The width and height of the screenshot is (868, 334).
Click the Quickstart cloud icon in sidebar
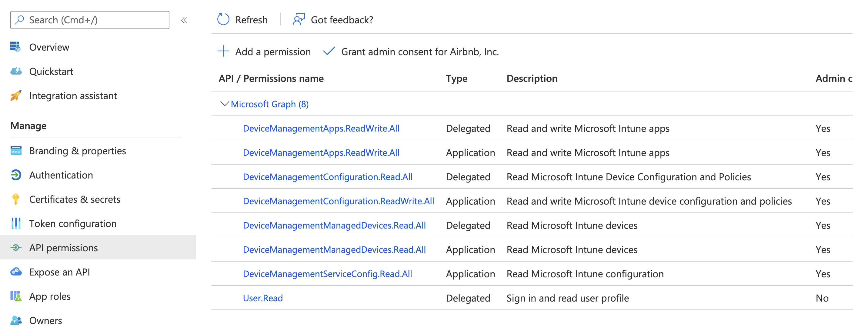click(x=16, y=72)
